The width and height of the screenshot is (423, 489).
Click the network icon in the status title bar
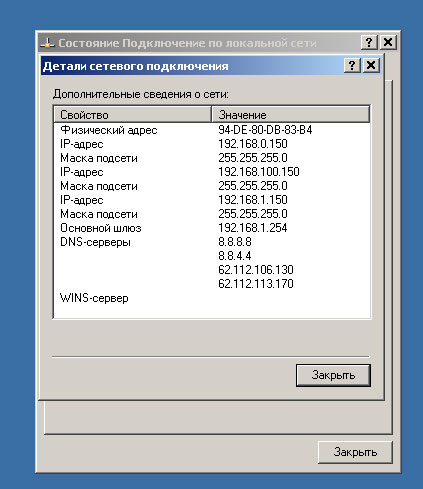click(47, 43)
